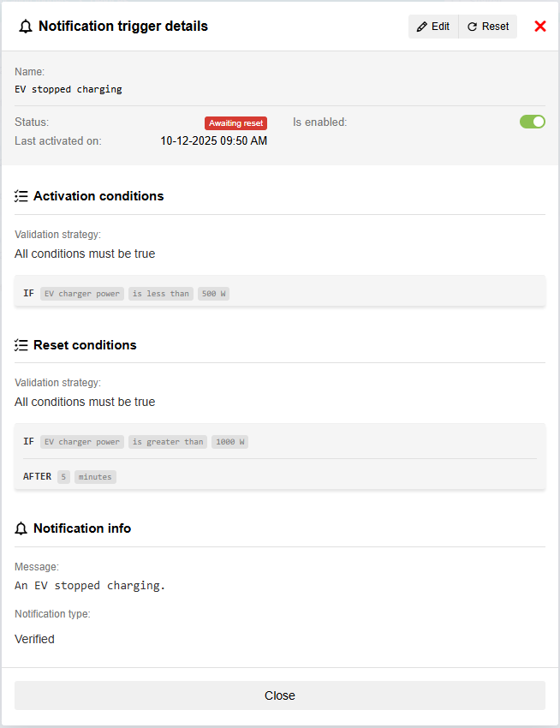Viewport: 560px width, 728px height.
Task: Click the EV charger power tag in activation condition
Action: [x=82, y=294]
